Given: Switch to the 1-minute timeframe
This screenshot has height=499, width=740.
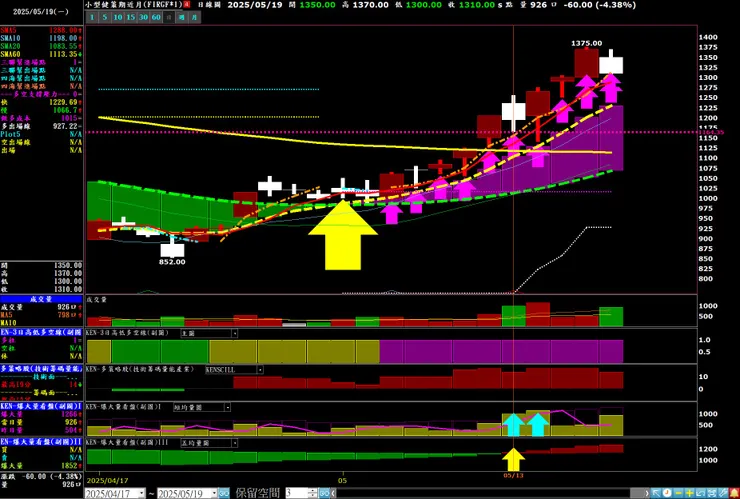Looking at the screenshot, I should point(92,17).
